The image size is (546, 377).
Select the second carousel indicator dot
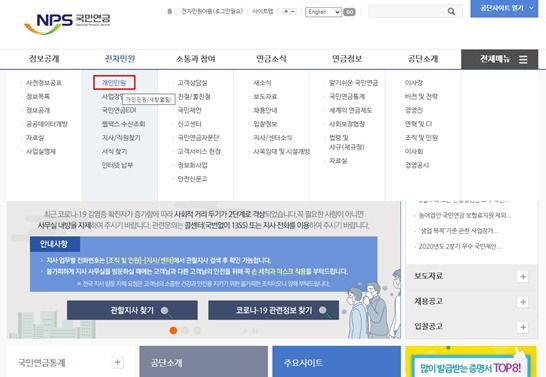click(185, 330)
